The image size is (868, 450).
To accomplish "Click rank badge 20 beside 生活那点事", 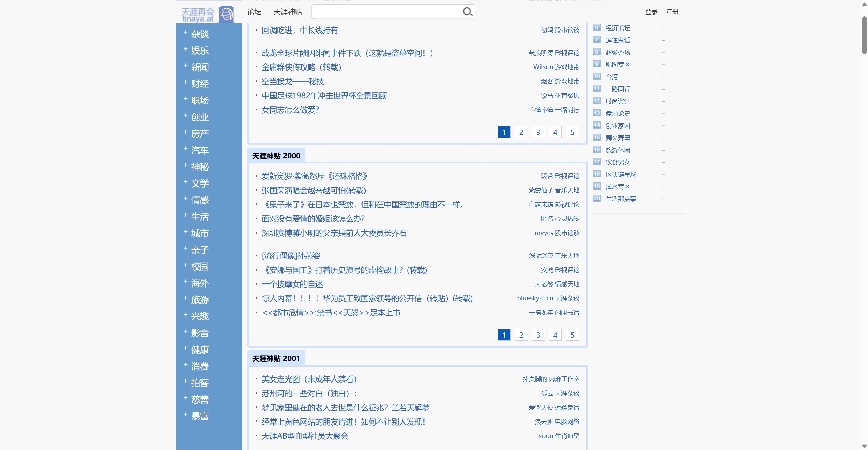I will tap(597, 199).
